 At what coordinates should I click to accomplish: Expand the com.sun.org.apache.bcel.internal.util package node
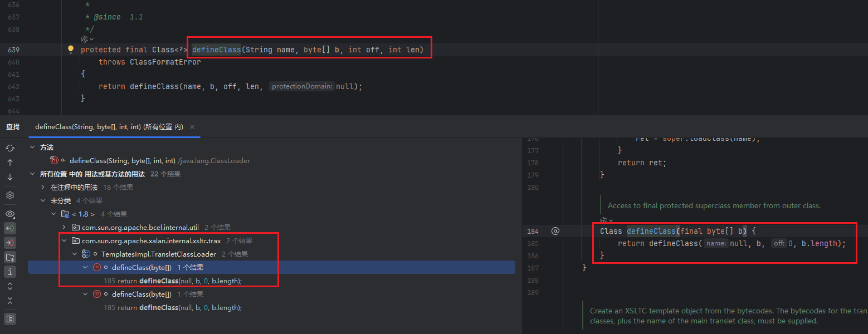pos(65,227)
